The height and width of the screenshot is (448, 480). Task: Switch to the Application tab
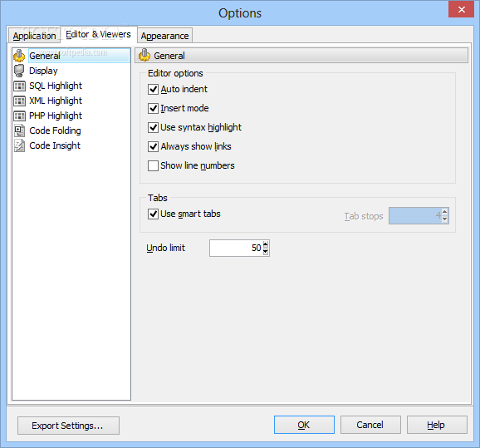coord(34,36)
